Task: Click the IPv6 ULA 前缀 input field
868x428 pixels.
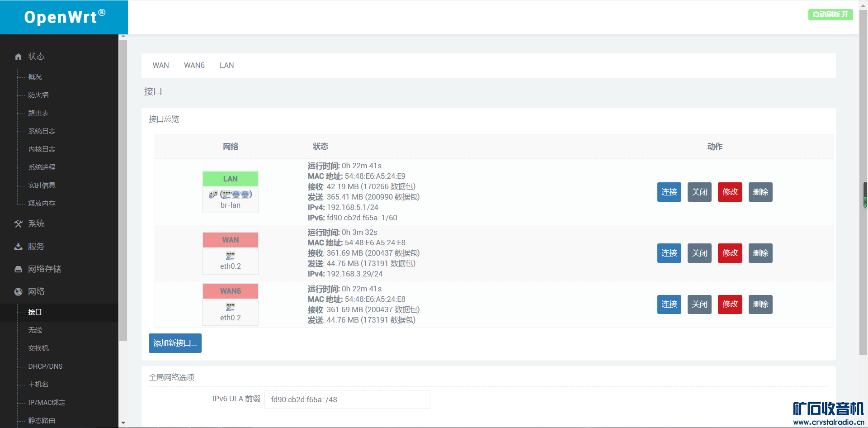Action: (347, 399)
